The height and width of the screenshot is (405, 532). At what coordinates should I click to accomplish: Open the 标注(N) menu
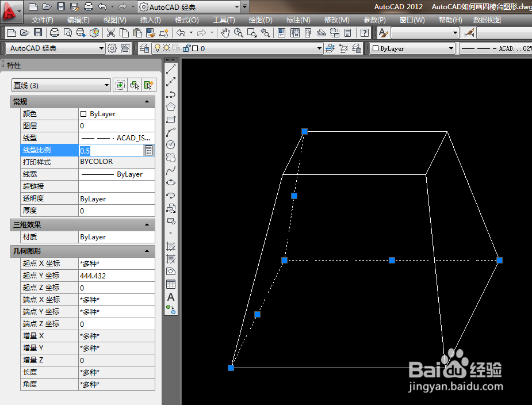point(298,20)
